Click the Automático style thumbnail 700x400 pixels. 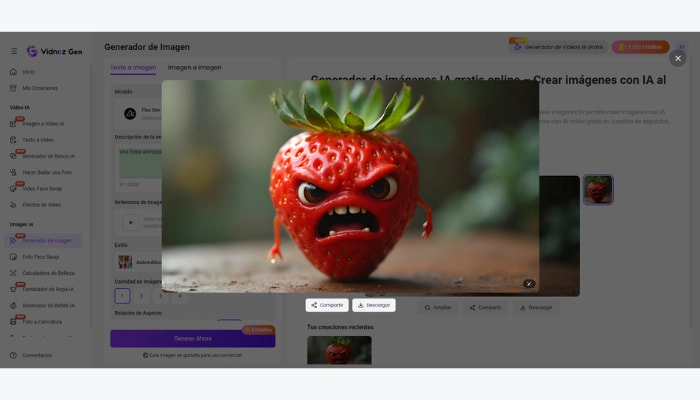[x=125, y=262]
